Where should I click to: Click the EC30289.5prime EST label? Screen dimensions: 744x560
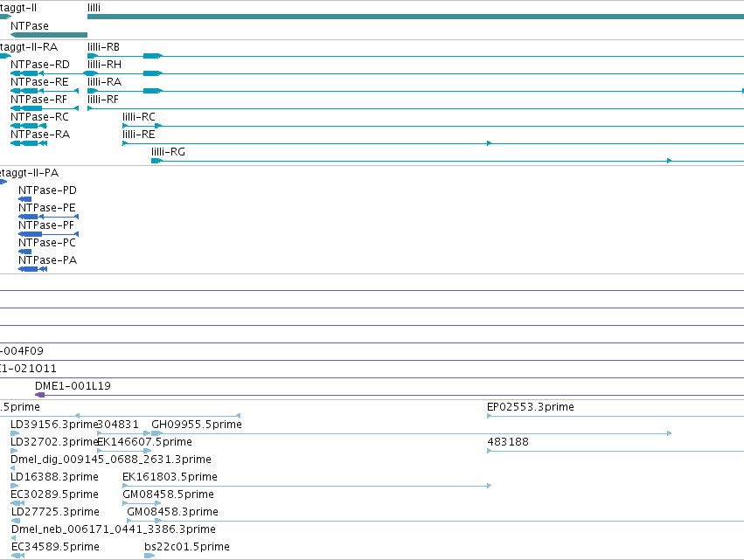pos(54,494)
